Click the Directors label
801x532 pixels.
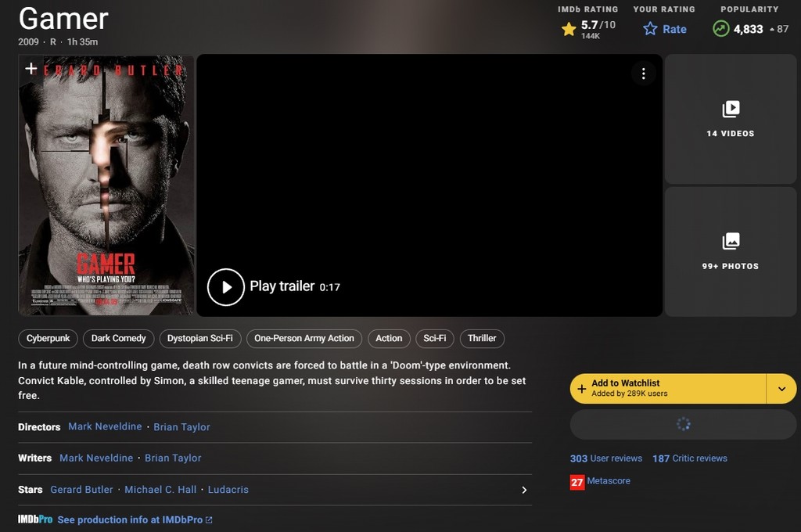(x=39, y=427)
